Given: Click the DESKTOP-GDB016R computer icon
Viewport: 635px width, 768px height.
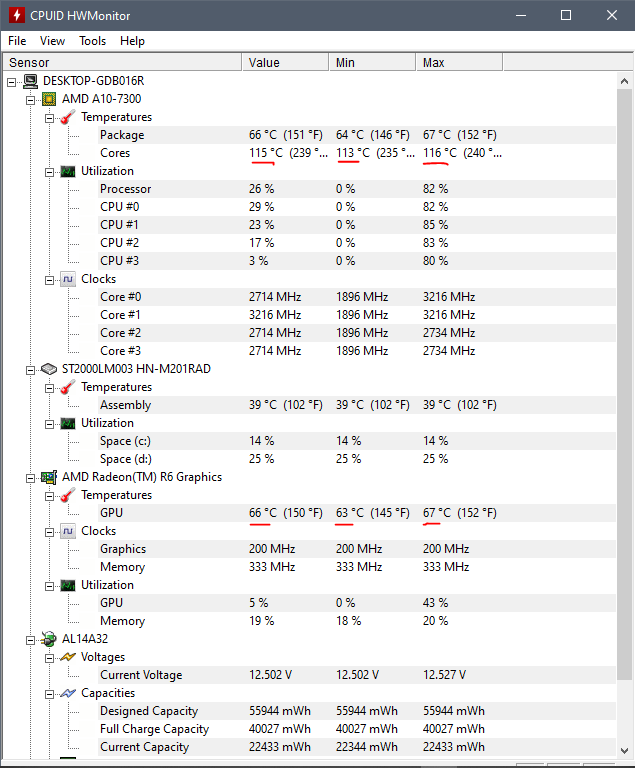Looking at the screenshot, I should point(30,81).
